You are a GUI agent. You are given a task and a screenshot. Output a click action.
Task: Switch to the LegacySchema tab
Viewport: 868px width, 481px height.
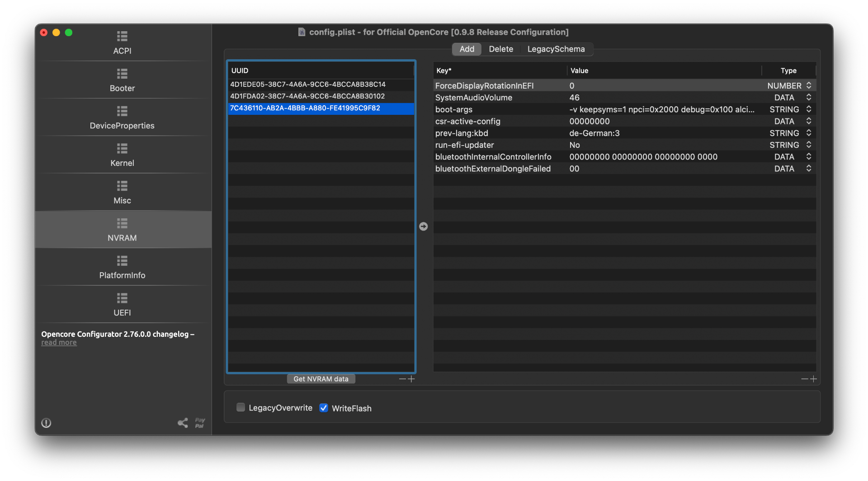(556, 49)
